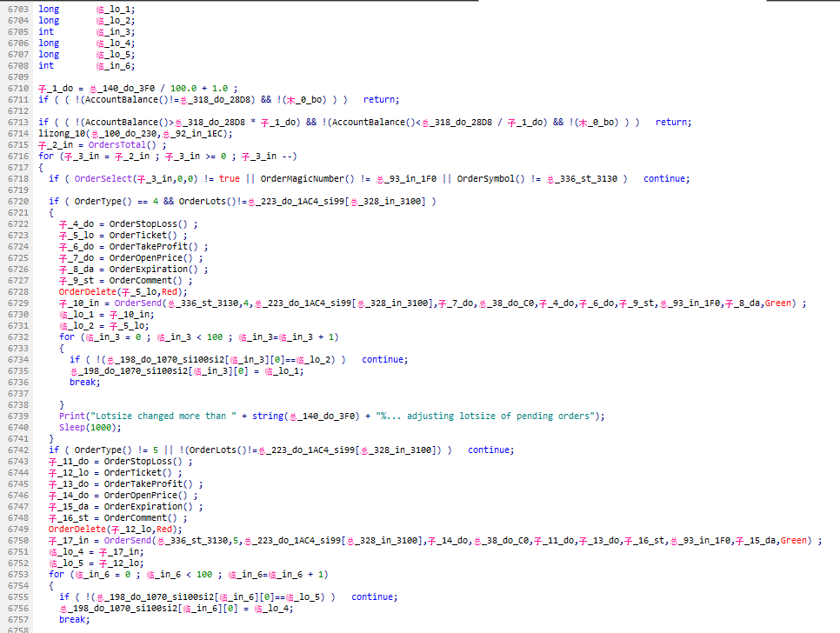Screen dimensions: 840x633
Task: Click 'for' keyword on line 6753
Action: (57, 575)
